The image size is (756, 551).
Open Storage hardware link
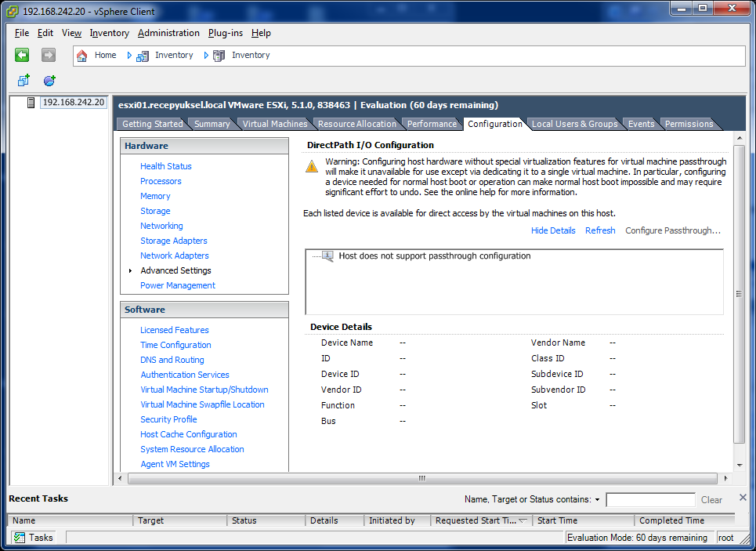click(155, 211)
